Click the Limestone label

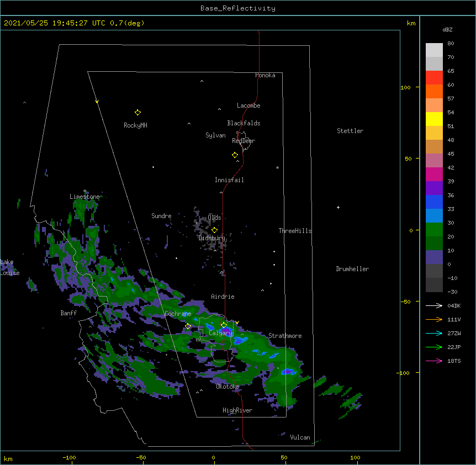point(84,197)
